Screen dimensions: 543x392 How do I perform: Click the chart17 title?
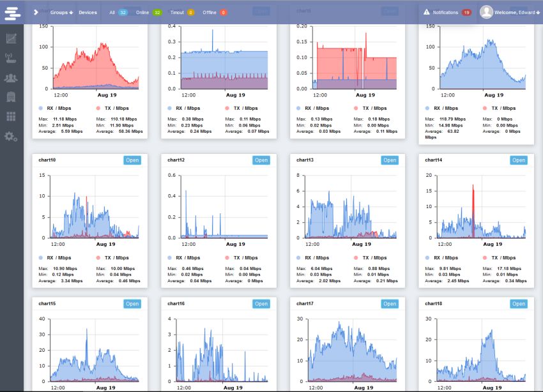tap(305, 303)
